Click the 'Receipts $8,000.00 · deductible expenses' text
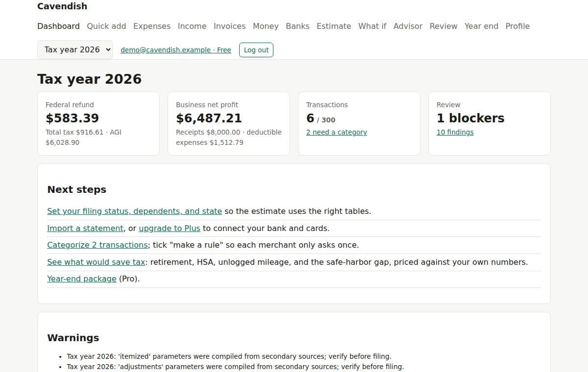Viewport: 588px width, 372px height. [229, 138]
